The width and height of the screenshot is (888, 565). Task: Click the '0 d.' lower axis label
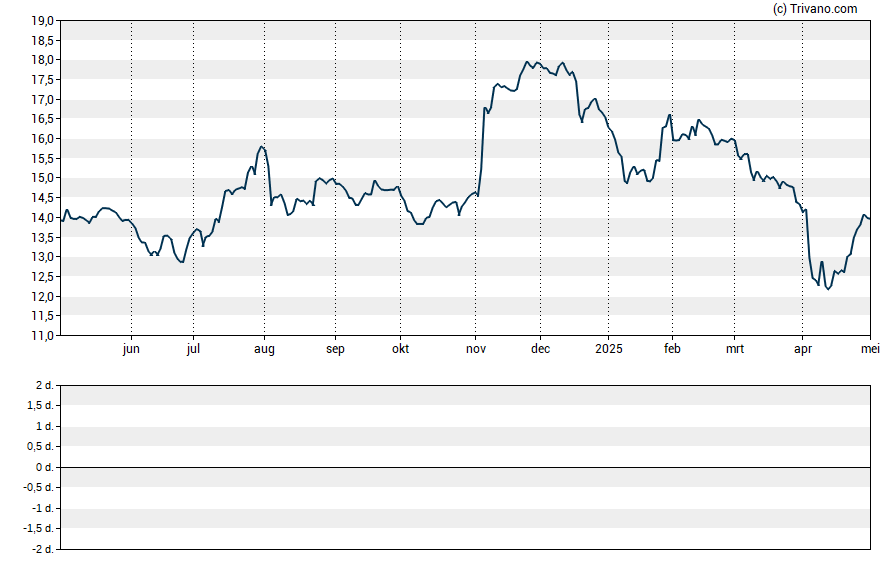(x=45, y=467)
